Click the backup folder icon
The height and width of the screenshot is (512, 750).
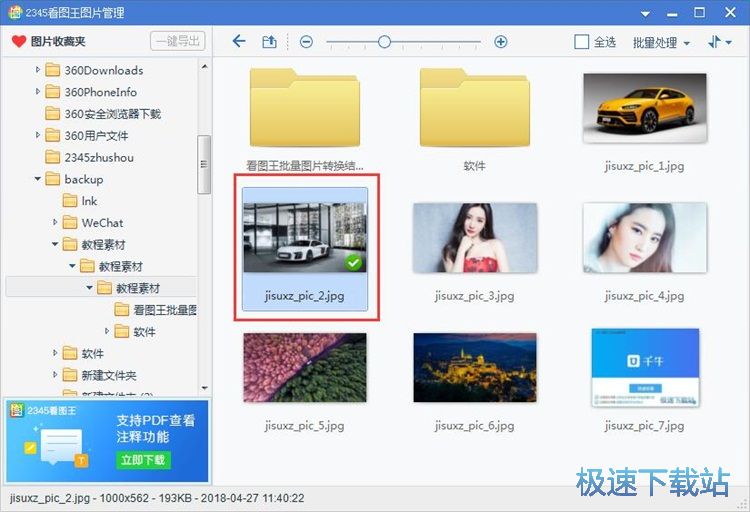52,179
